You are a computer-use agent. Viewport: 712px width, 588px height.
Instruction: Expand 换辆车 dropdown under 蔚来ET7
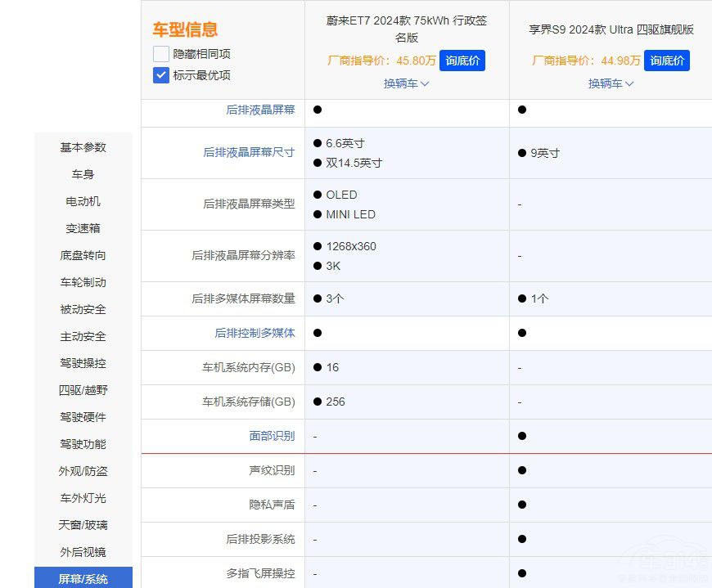pyautogui.click(x=406, y=83)
